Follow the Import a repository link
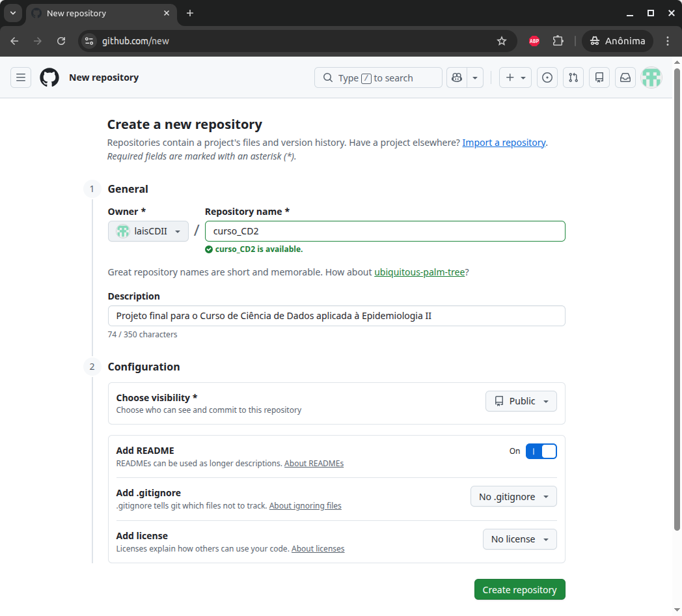The width and height of the screenshot is (682, 616). 504,143
